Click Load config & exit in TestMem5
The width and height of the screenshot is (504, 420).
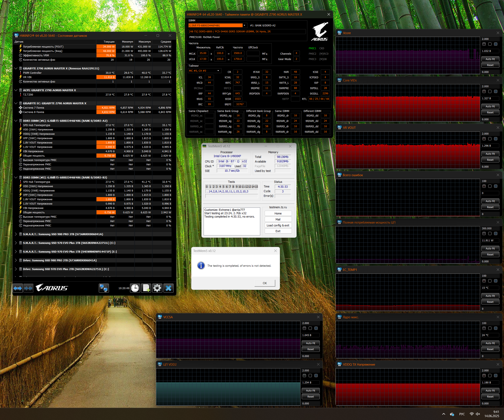pyautogui.click(x=278, y=225)
